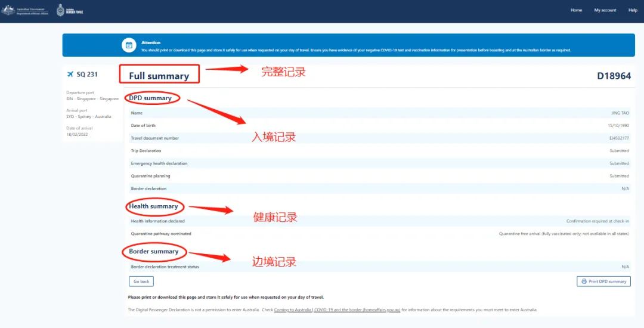Click the travel document number value EJ4502177
The width and height of the screenshot is (644, 328).
pyautogui.click(x=618, y=138)
